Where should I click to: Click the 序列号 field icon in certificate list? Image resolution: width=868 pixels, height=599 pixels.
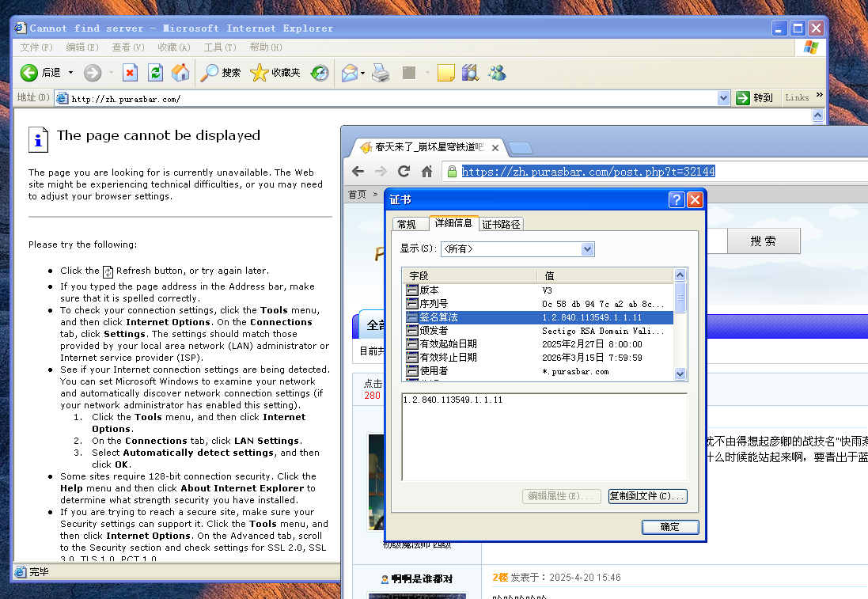coord(412,303)
